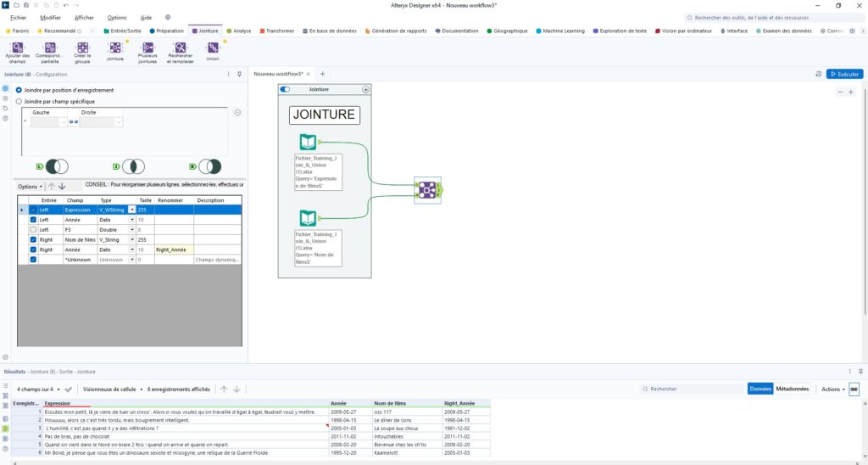Uncheck the Right Nom de films field
The image size is (868, 465).
[33, 240]
